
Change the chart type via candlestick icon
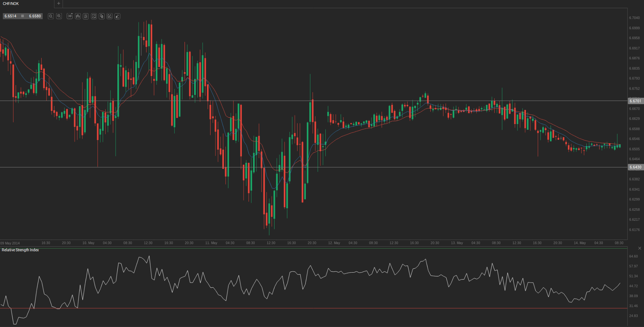pyautogui.click(x=78, y=16)
